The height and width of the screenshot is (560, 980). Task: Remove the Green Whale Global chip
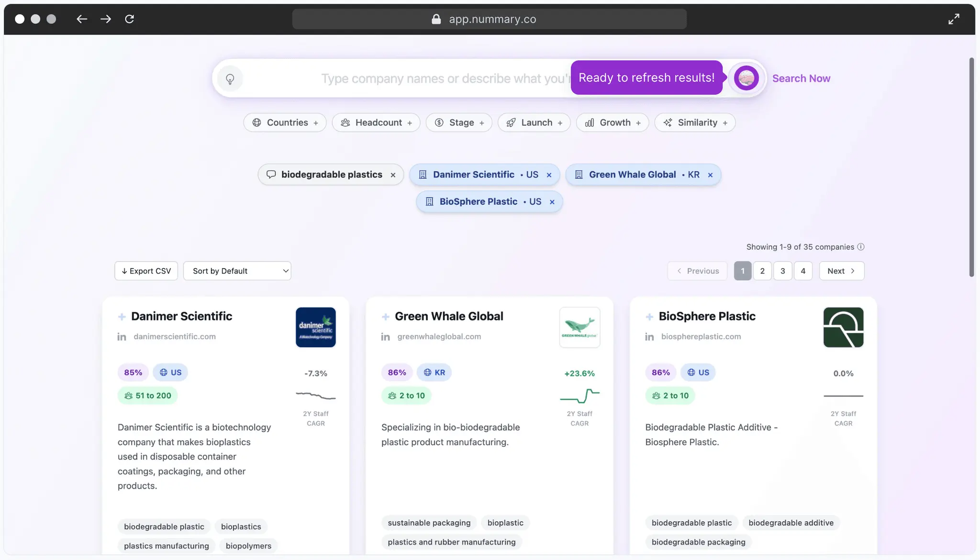pyautogui.click(x=710, y=175)
